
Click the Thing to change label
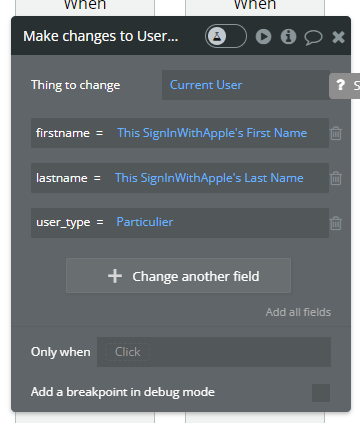[x=76, y=85]
